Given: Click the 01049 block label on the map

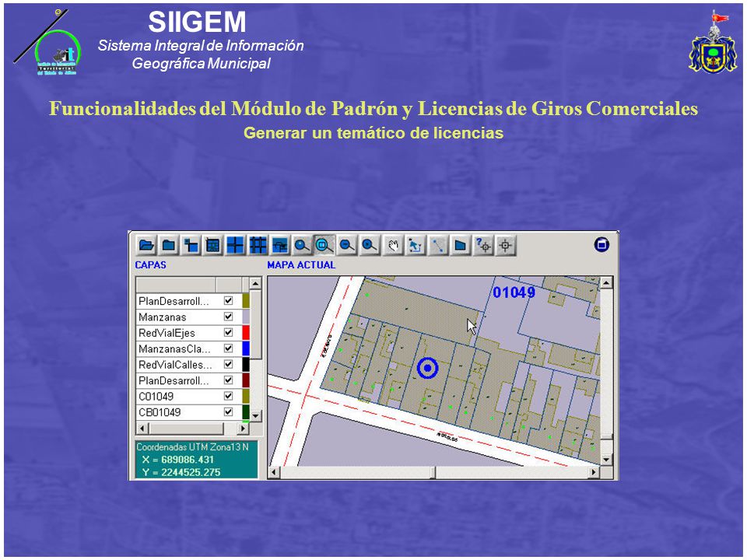Looking at the screenshot, I should pyautogui.click(x=514, y=292).
